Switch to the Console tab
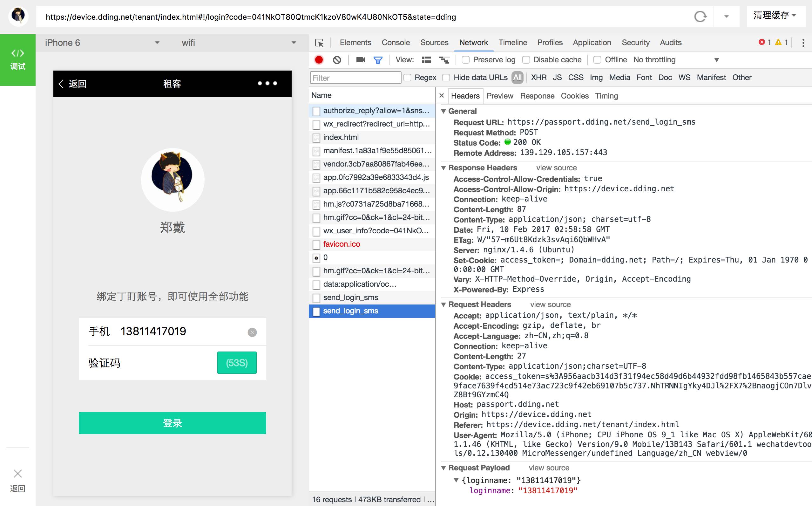The width and height of the screenshot is (812, 506). pyautogui.click(x=395, y=43)
